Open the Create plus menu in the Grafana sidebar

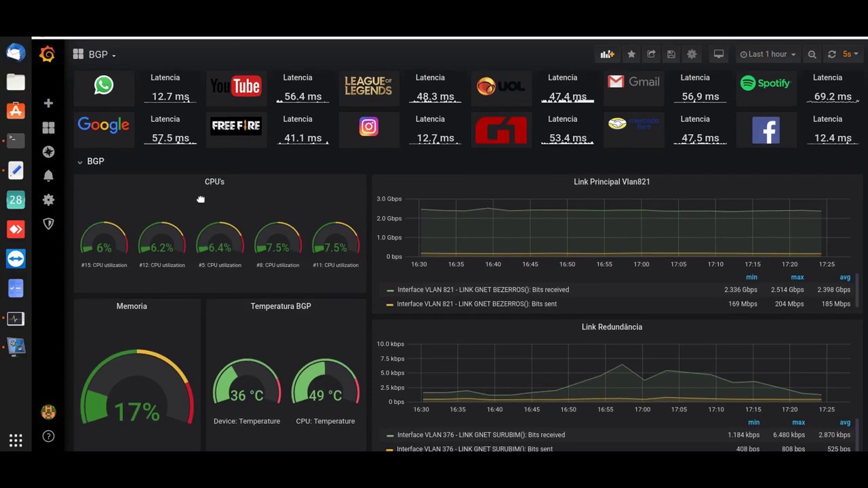point(48,103)
